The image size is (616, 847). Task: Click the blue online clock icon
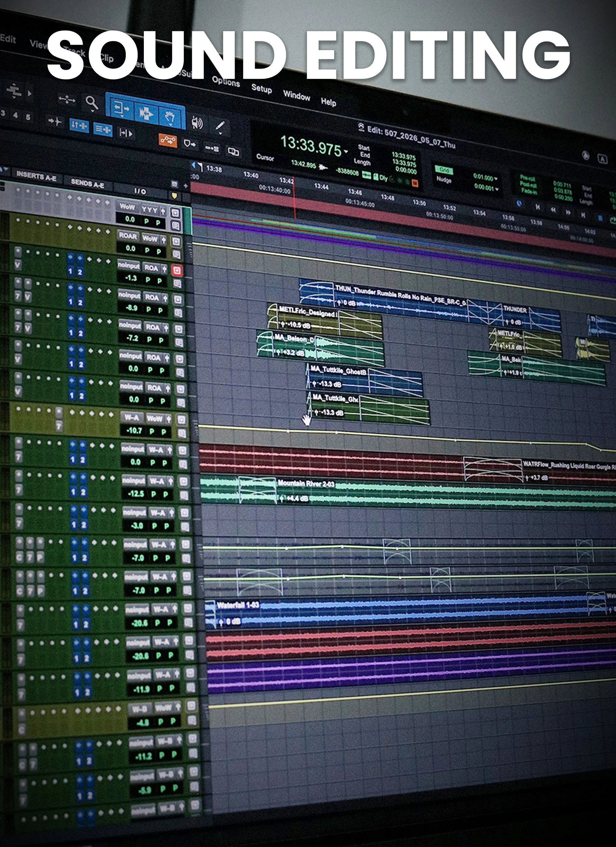click(x=519, y=203)
